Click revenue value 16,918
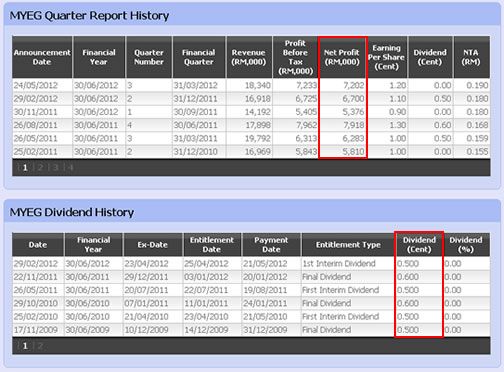The width and height of the screenshot is (504, 372). pos(258,99)
